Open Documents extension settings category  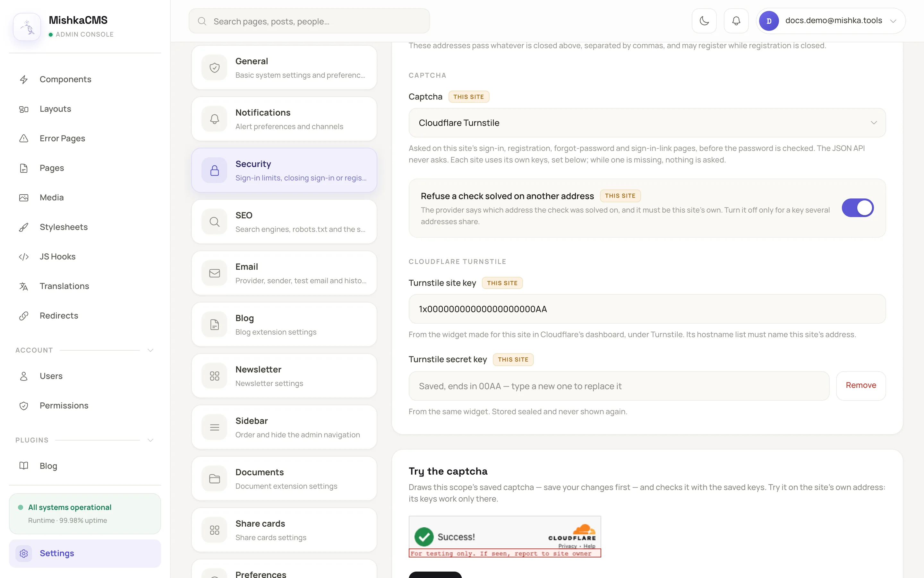click(x=284, y=478)
